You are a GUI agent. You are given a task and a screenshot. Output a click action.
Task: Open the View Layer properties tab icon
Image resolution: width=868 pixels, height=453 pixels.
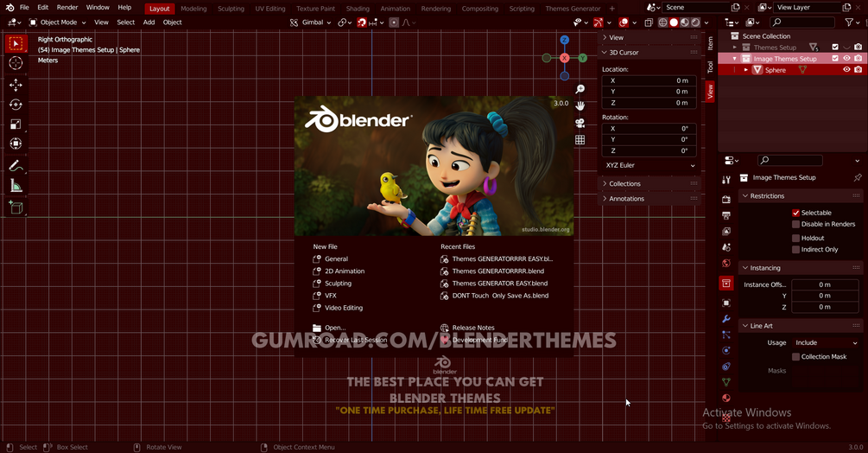point(726,231)
